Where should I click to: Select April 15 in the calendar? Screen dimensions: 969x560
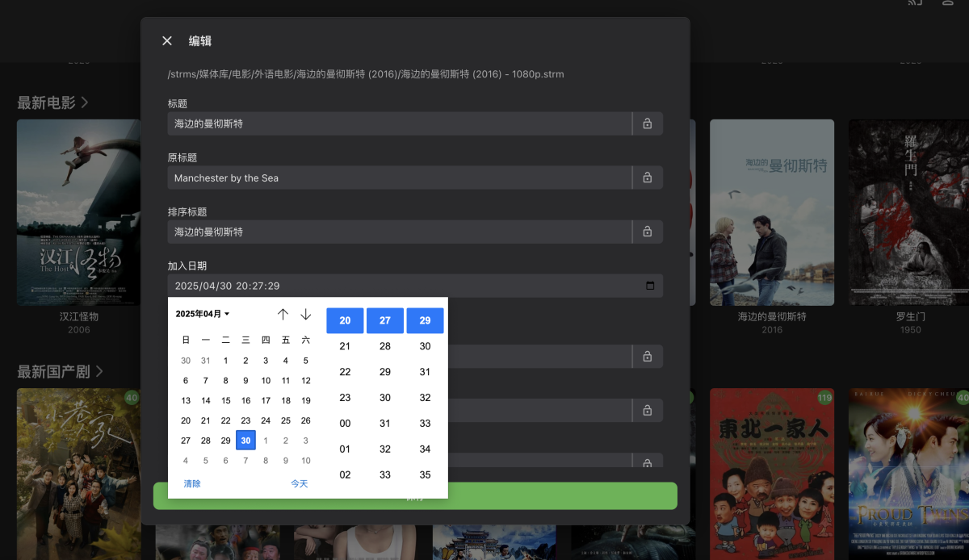pos(226,400)
